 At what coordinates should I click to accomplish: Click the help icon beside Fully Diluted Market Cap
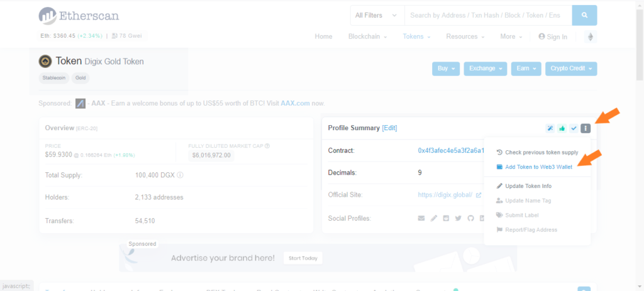tap(267, 146)
